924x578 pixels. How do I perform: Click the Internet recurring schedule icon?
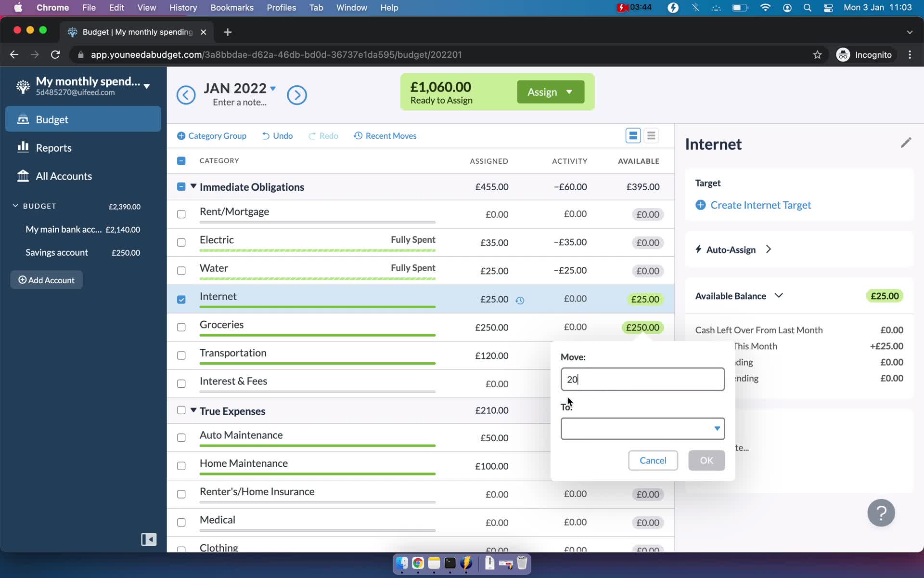[x=521, y=300]
